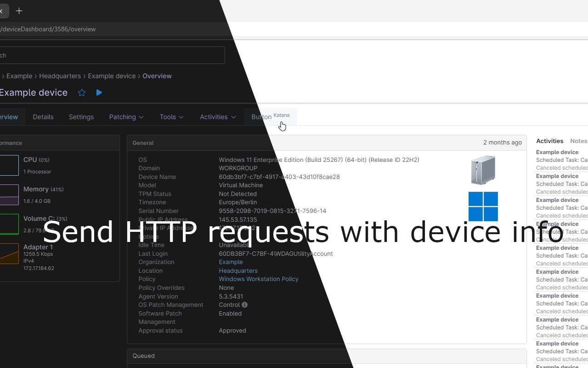Click the Enabled software patch management value

[230, 314]
